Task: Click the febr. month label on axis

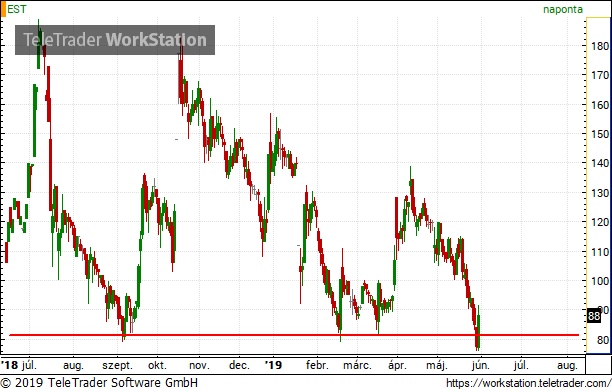Action: tap(317, 365)
